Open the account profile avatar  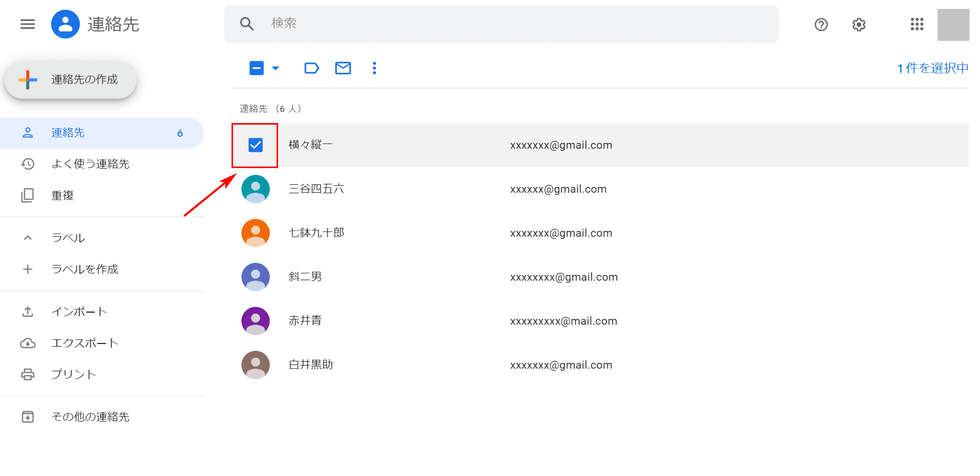953,25
